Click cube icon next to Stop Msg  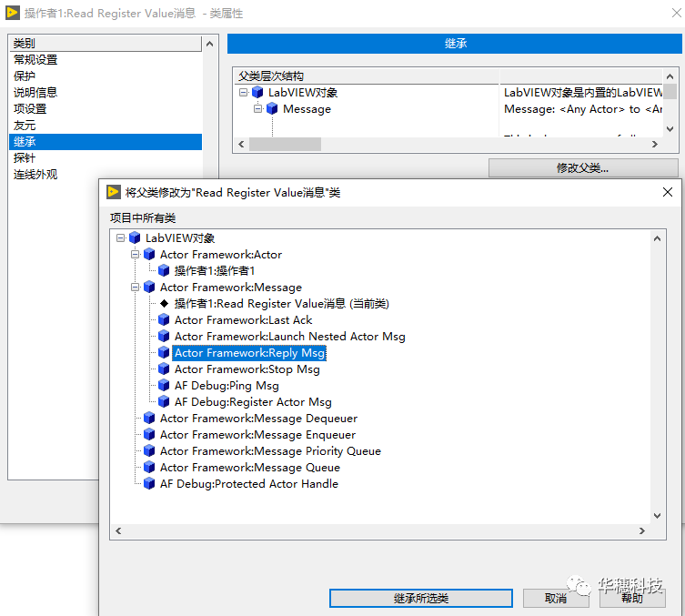(164, 369)
